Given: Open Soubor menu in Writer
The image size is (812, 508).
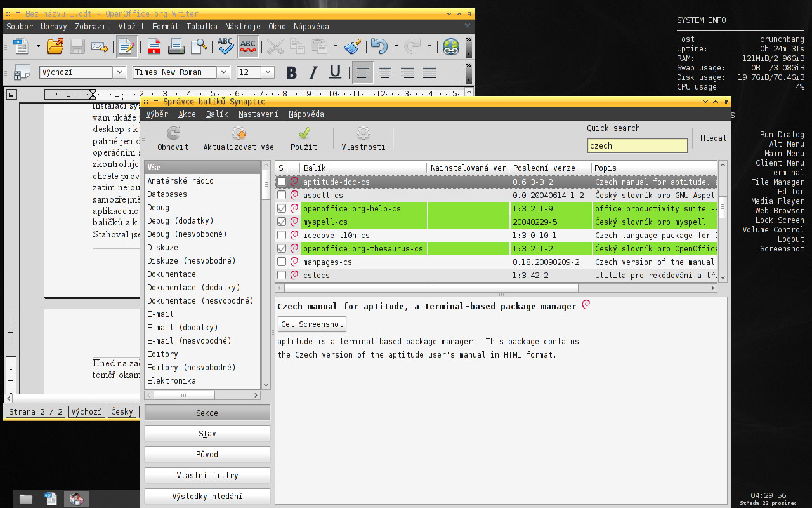Looking at the screenshot, I should click(x=20, y=27).
